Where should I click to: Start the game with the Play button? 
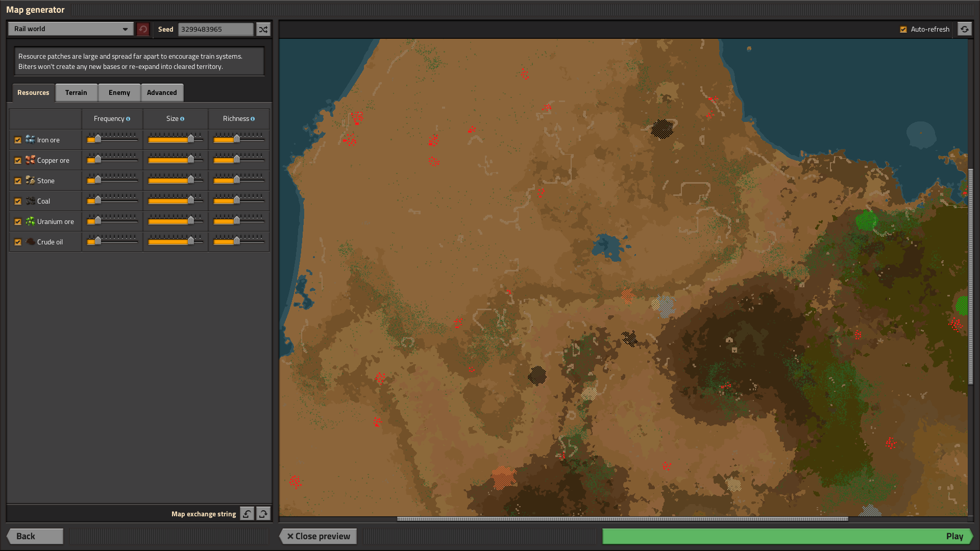[x=788, y=536]
